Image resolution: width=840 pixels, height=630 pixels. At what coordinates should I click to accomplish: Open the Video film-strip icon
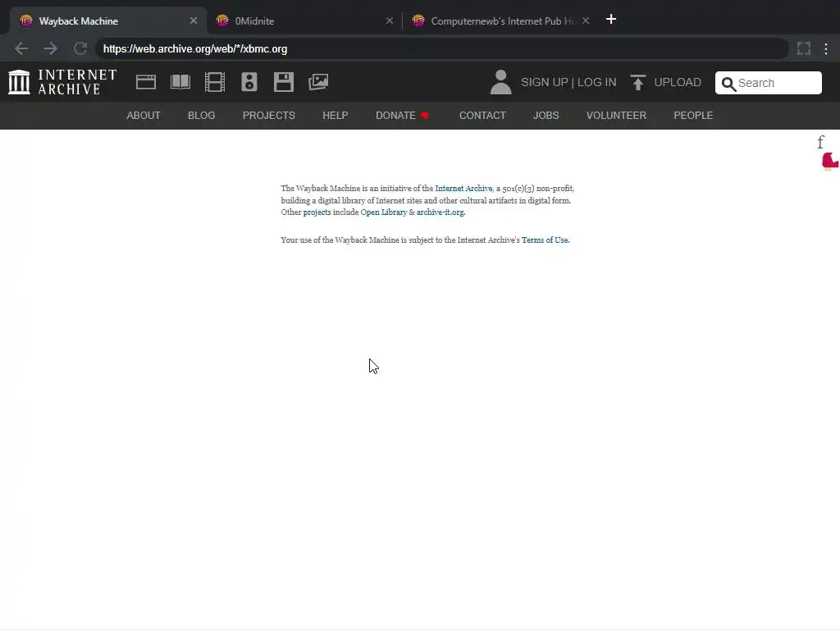(215, 82)
